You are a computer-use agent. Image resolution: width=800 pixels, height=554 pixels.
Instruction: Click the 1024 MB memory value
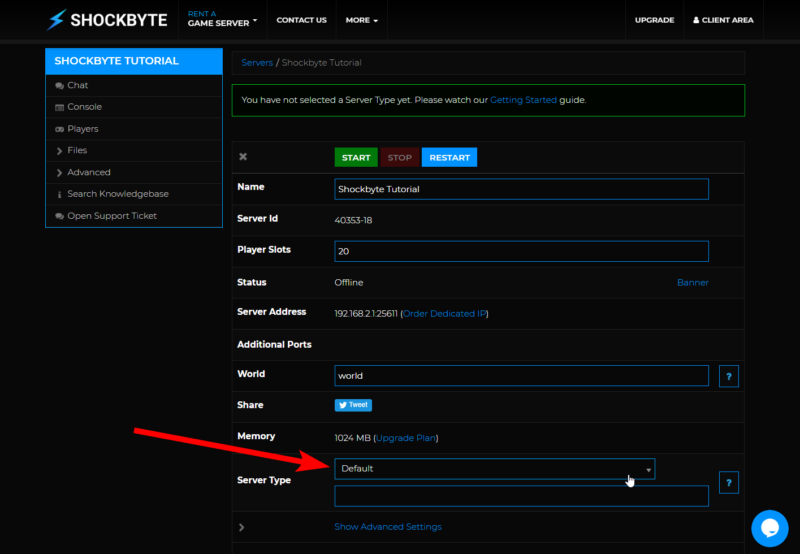353,438
